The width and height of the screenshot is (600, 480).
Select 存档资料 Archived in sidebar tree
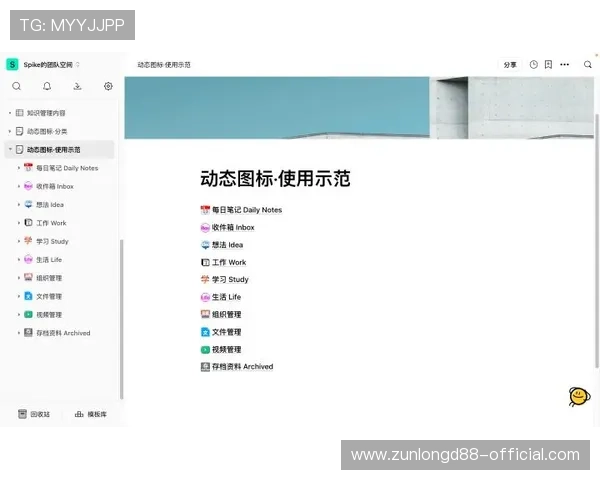click(64, 333)
